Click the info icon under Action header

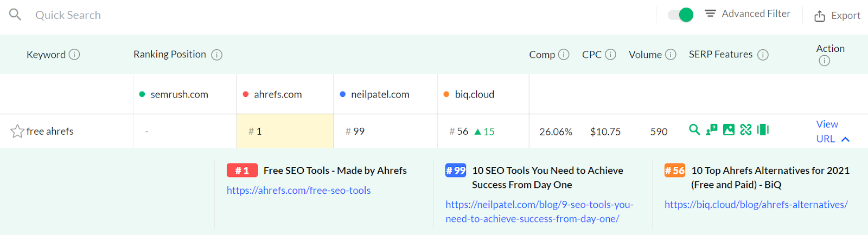(x=824, y=61)
